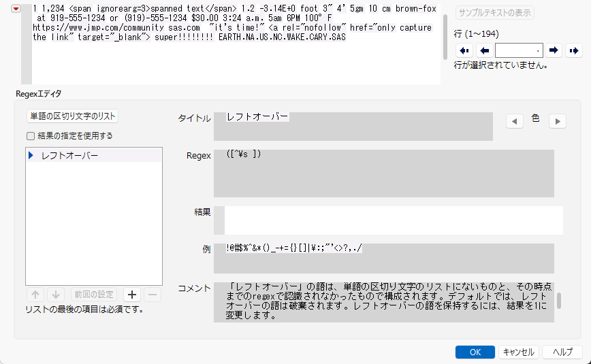Click the 前回の設定 button
The image size is (591, 364).
94,295
